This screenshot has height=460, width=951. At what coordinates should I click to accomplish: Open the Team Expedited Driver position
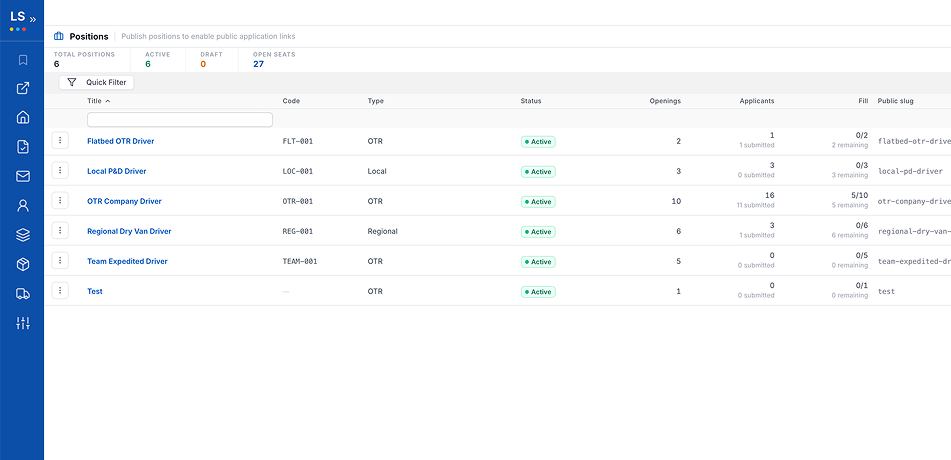point(127,262)
